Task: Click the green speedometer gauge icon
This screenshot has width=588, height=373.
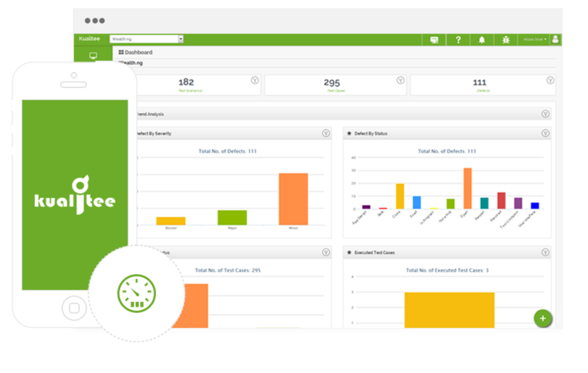Action: click(x=137, y=294)
